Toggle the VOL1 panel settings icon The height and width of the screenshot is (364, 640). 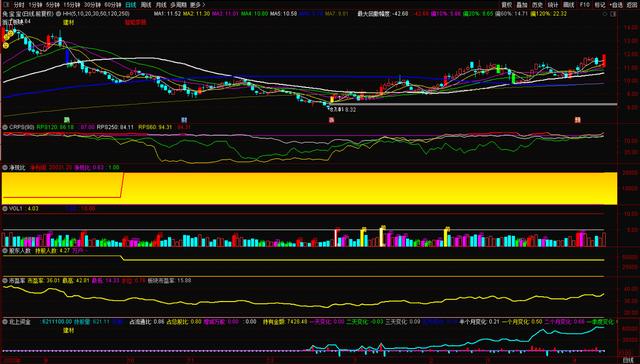click(5, 209)
